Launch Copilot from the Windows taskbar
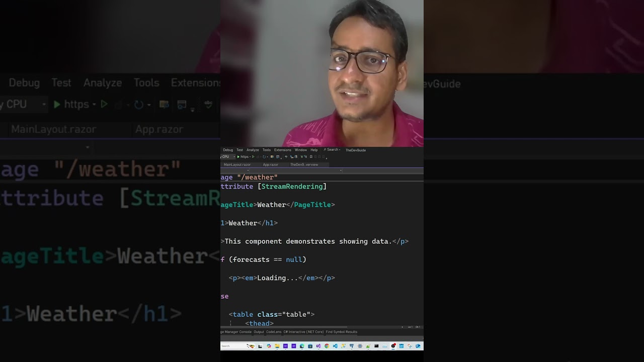The width and height of the screenshot is (644, 362). (269, 346)
